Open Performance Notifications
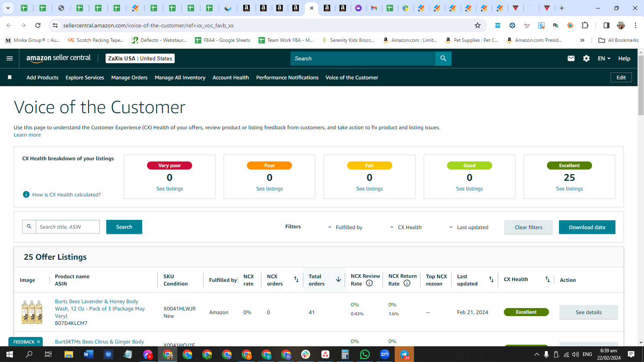The image size is (644, 362). pos(287,77)
